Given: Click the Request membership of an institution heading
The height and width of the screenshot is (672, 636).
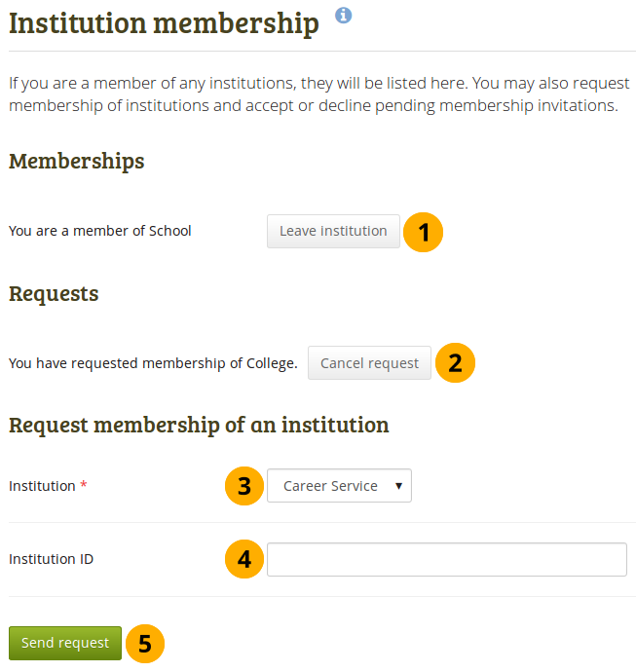Looking at the screenshot, I should 199,425.
